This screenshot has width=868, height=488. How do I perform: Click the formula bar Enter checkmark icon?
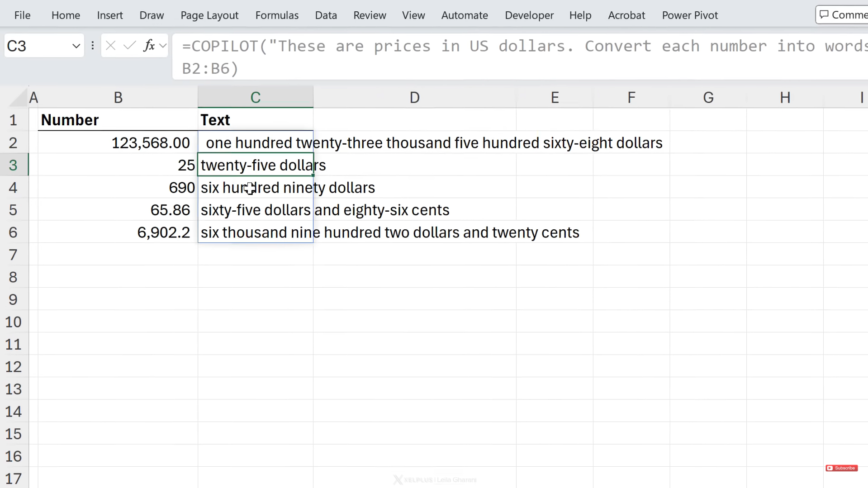tap(129, 46)
